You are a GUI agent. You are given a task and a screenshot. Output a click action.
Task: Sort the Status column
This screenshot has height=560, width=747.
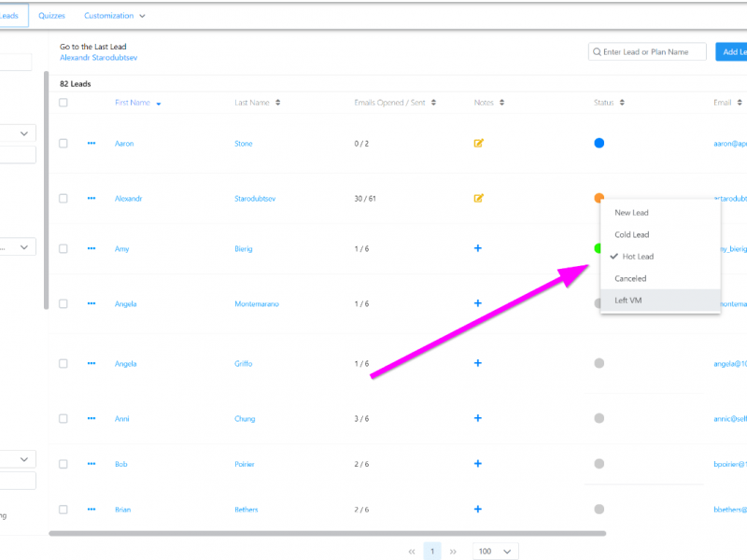coord(623,104)
